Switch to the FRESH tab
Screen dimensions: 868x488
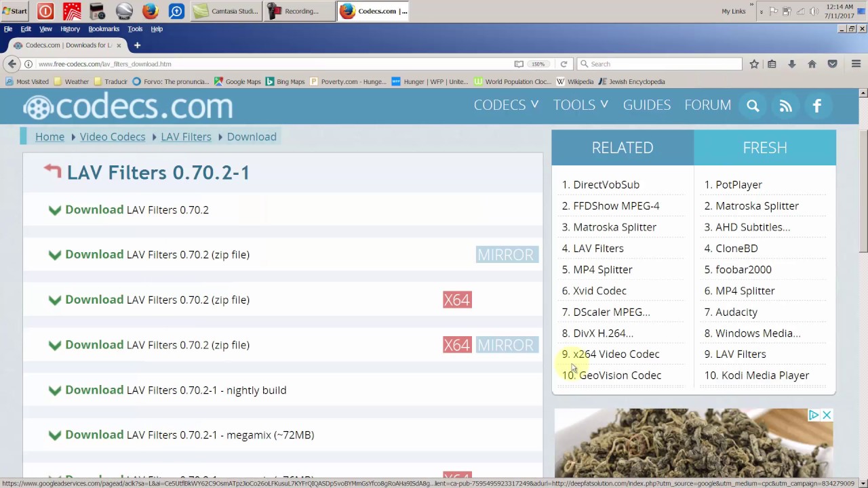point(765,148)
